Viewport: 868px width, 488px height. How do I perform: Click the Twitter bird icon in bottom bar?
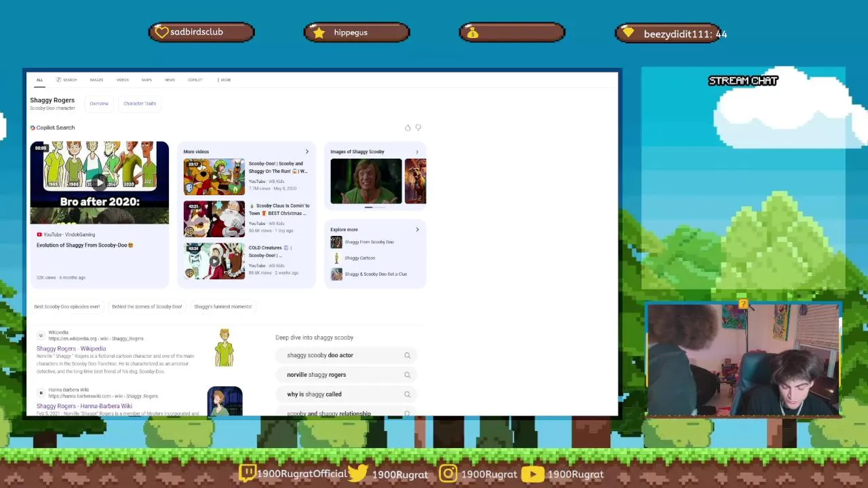[358, 473]
